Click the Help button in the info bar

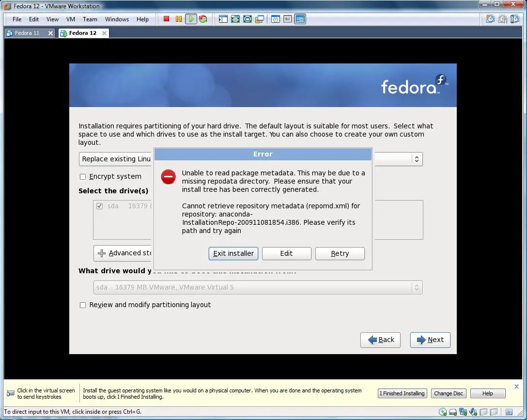pyautogui.click(x=488, y=393)
